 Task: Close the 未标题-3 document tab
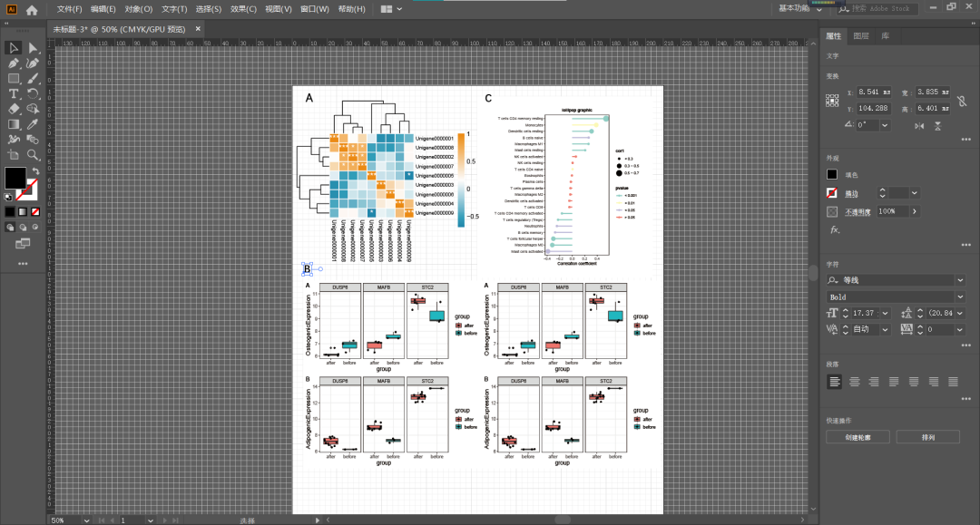tap(198, 29)
